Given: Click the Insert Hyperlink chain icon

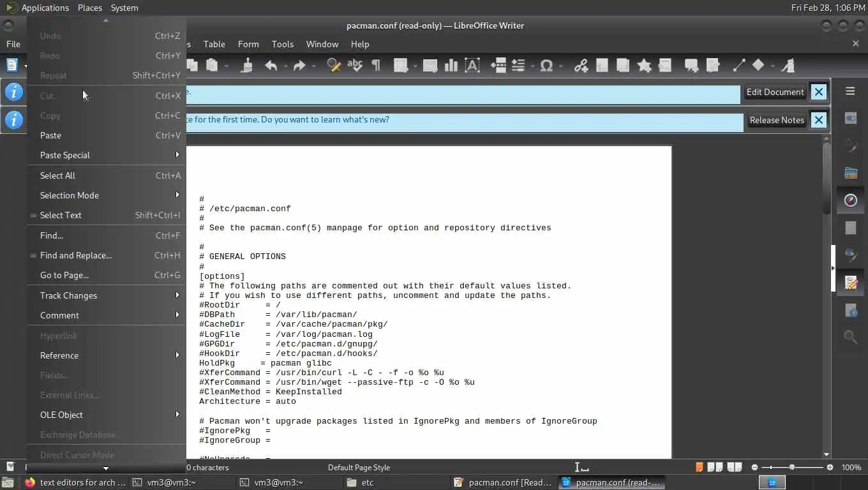Looking at the screenshot, I should (x=581, y=65).
